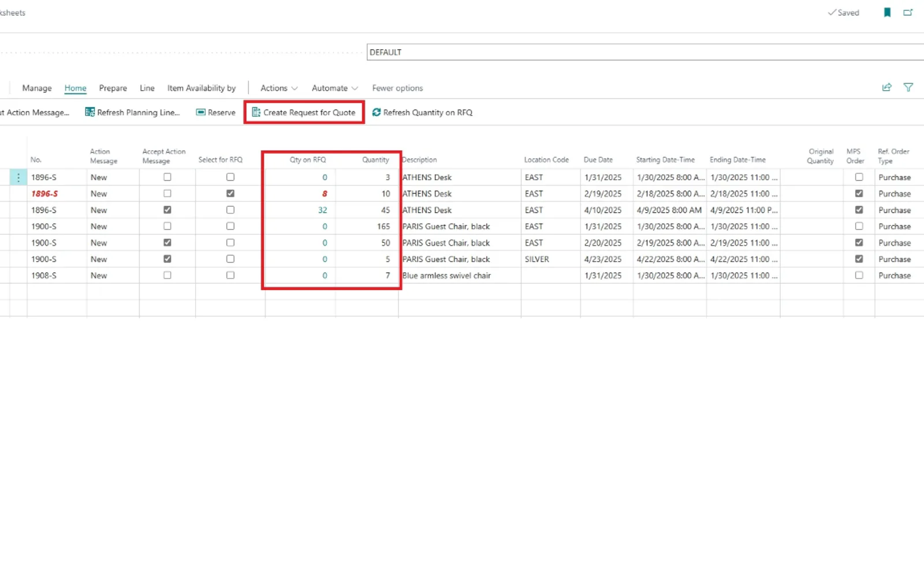Click Action Message button at left edge

tap(35, 112)
